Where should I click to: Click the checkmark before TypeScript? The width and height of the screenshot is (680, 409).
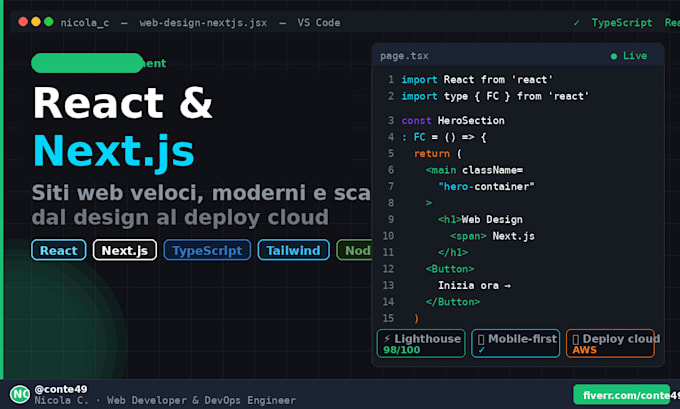pyautogui.click(x=576, y=23)
